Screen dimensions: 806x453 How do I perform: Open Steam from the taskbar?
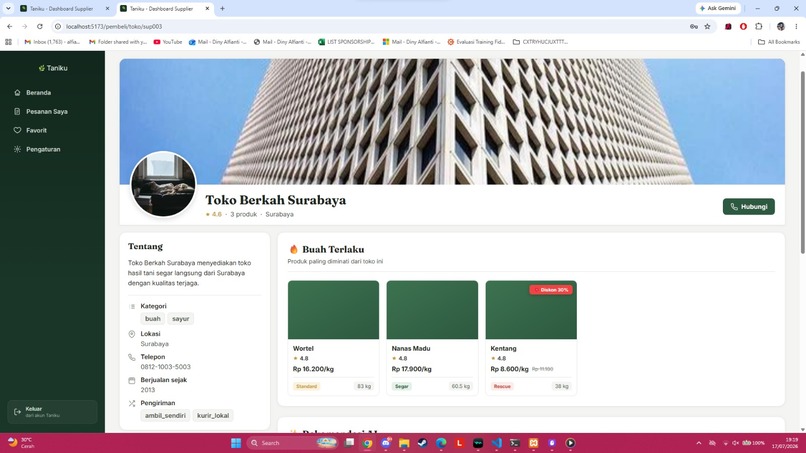423,443
